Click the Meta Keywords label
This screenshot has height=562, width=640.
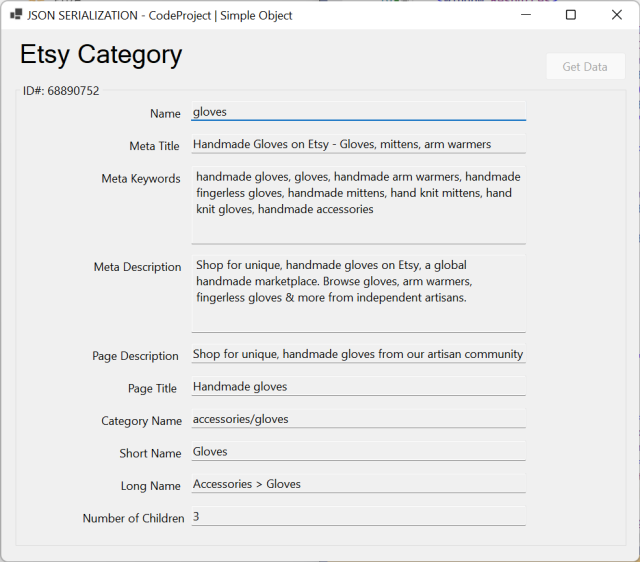(141, 179)
